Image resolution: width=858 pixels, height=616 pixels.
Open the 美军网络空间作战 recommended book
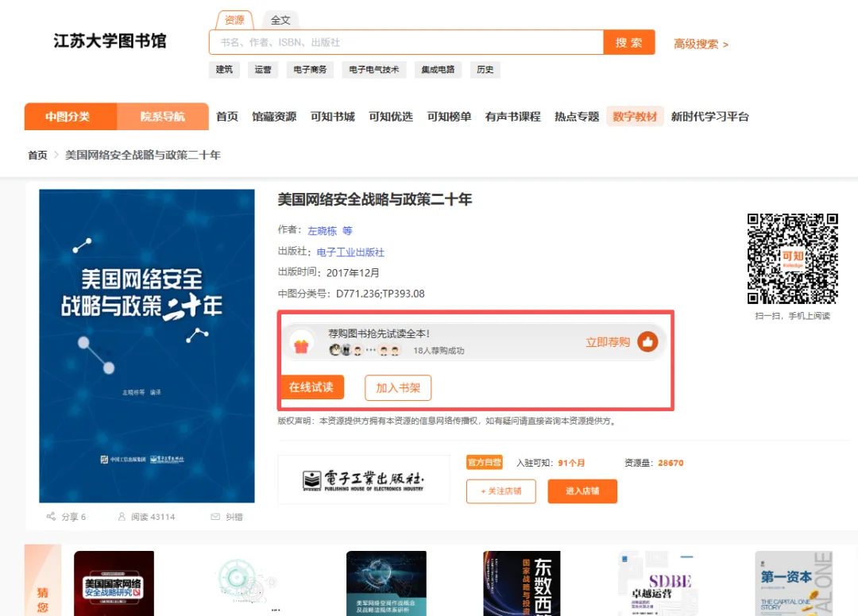386,583
